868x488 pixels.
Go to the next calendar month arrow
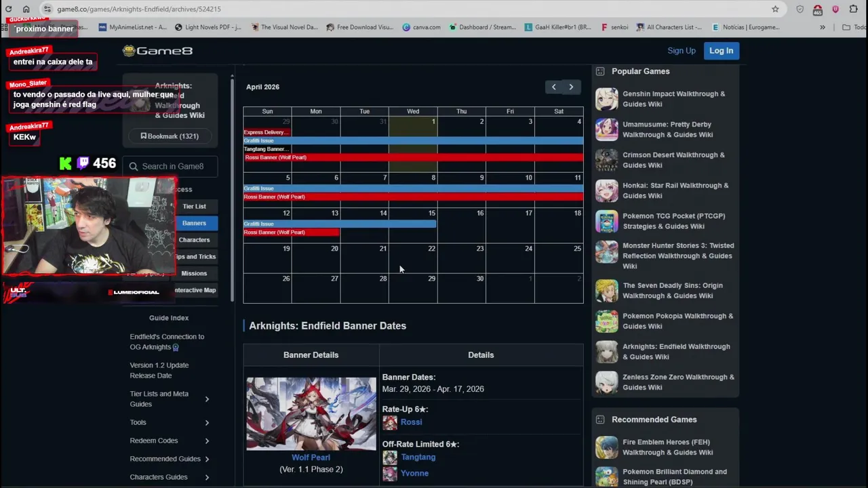pos(571,87)
